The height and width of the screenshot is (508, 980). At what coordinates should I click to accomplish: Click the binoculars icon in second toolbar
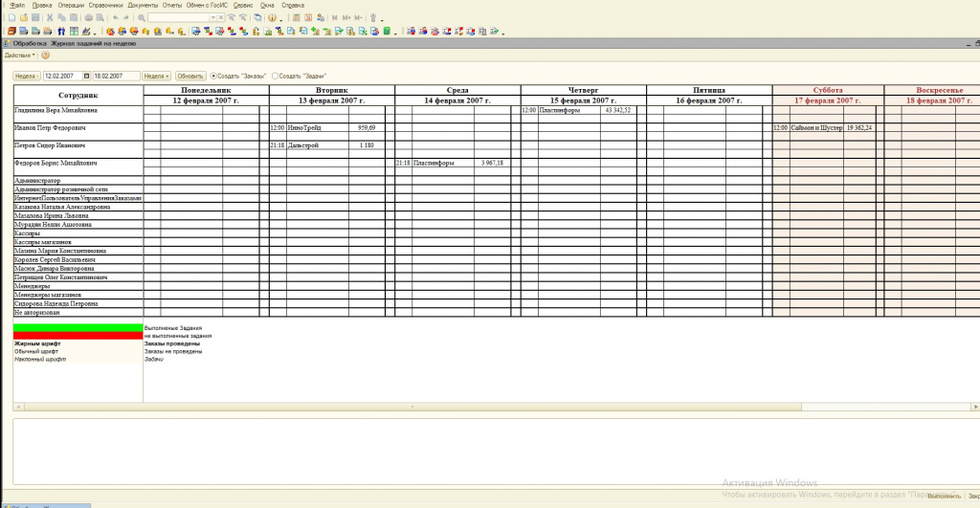click(61, 32)
